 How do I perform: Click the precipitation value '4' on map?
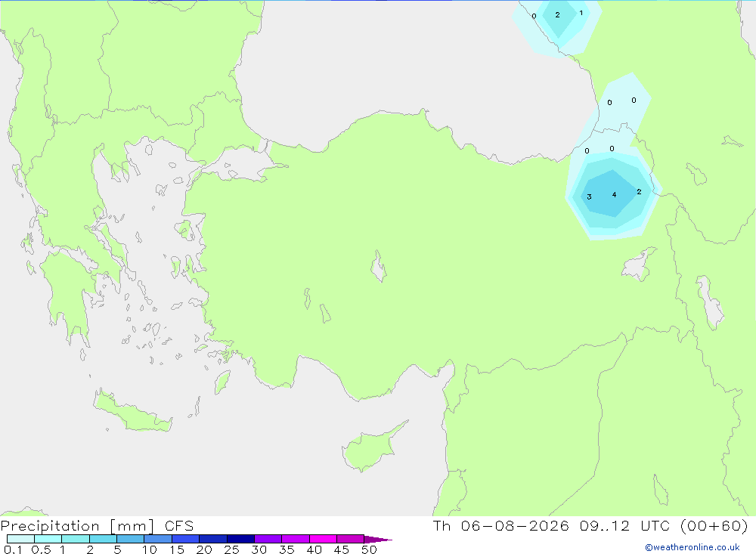click(x=614, y=195)
